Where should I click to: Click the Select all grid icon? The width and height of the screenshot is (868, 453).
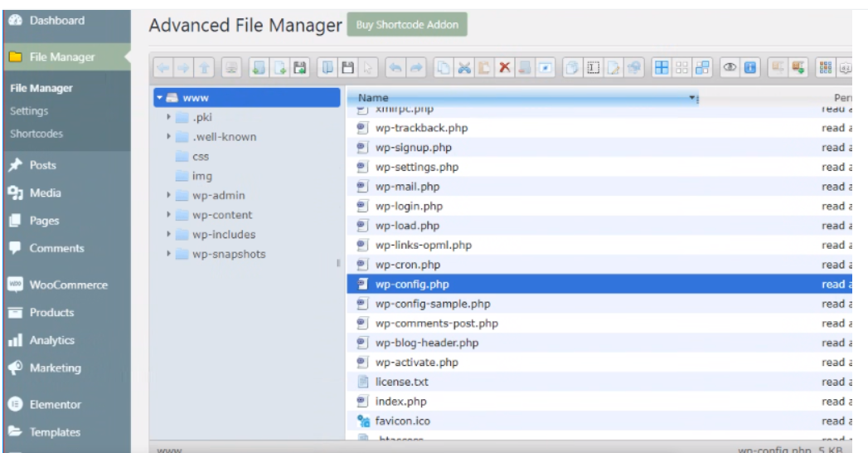(662, 68)
